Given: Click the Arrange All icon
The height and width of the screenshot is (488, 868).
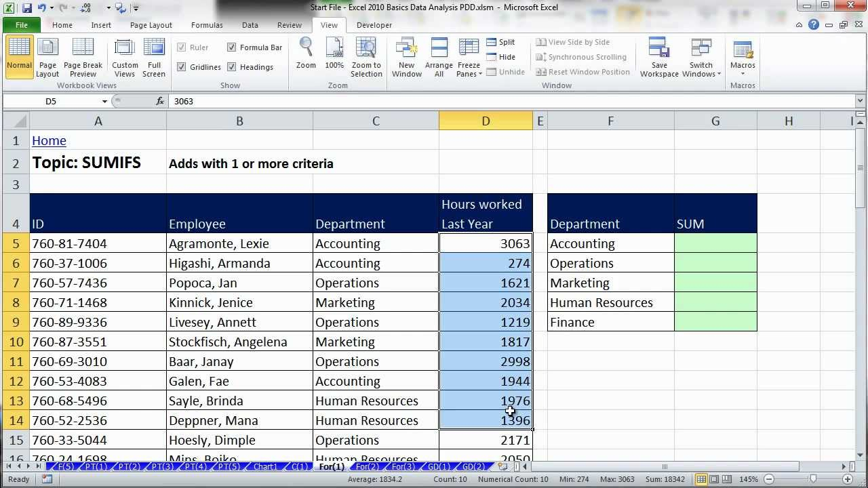Looking at the screenshot, I should point(439,56).
